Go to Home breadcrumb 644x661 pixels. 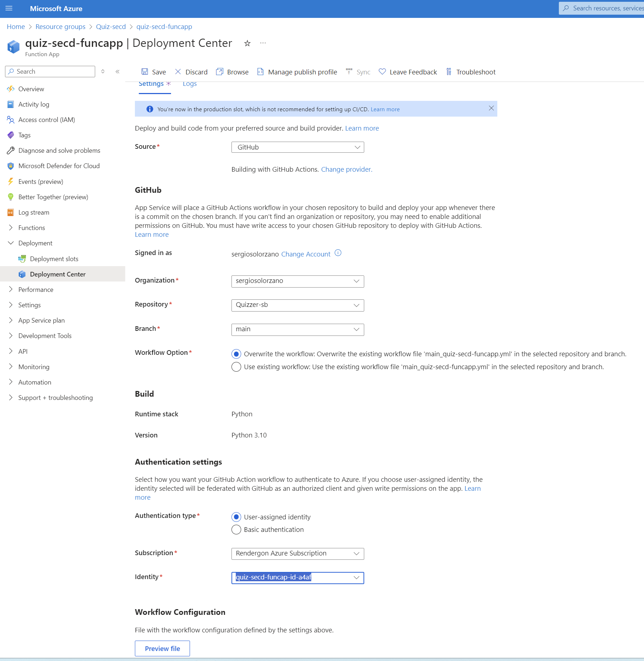[x=16, y=27]
